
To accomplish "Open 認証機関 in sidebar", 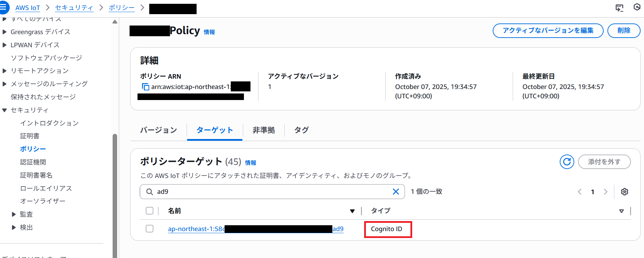I will (33, 162).
